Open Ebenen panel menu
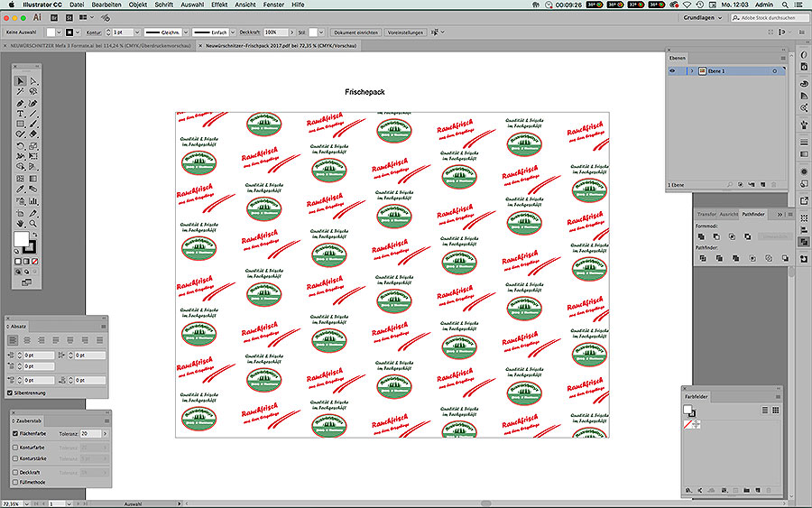 tap(783, 58)
